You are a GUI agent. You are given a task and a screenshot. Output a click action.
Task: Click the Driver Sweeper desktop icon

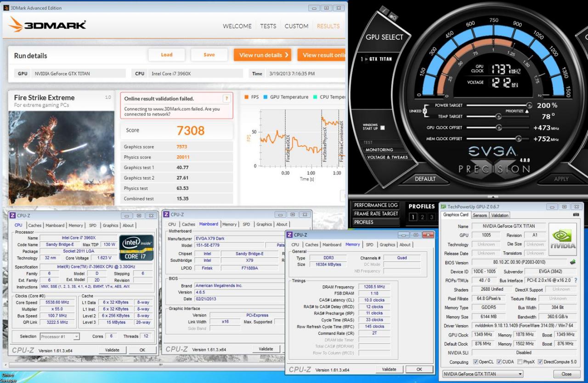click(8, 377)
